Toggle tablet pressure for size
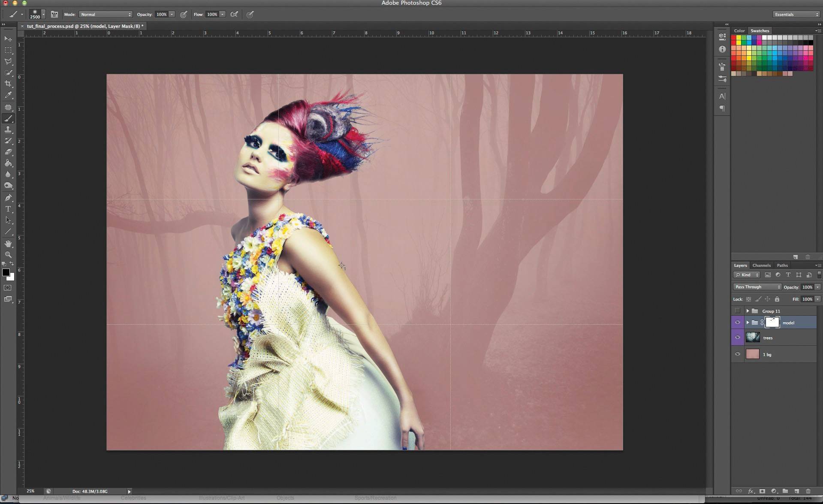 (x=250, y=15)
